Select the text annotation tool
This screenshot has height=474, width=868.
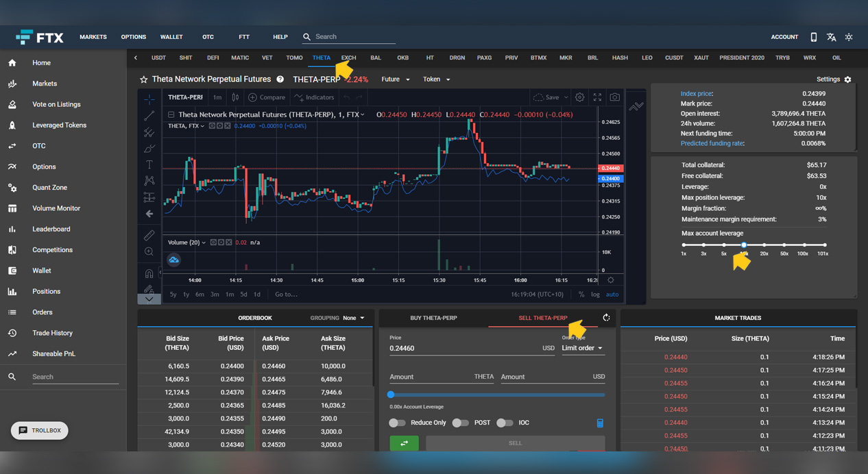[149, 165]
